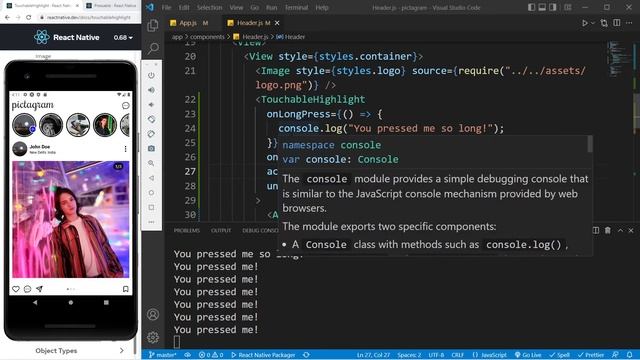The height and width of the screenshot is (360, 640).
Task: Clear the terminal with the trash icon
Action: 608,231
